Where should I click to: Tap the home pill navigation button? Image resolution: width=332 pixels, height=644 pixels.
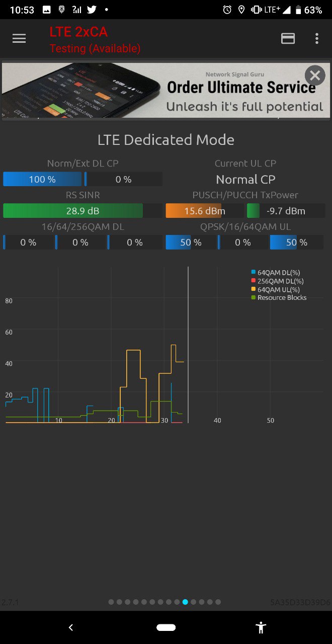(166, 627)
